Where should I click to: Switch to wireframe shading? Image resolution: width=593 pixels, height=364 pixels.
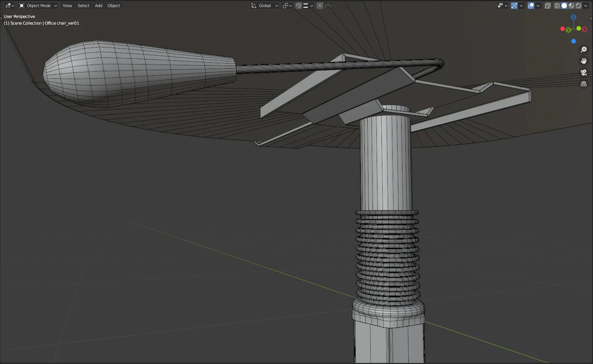tap(557, 6)
